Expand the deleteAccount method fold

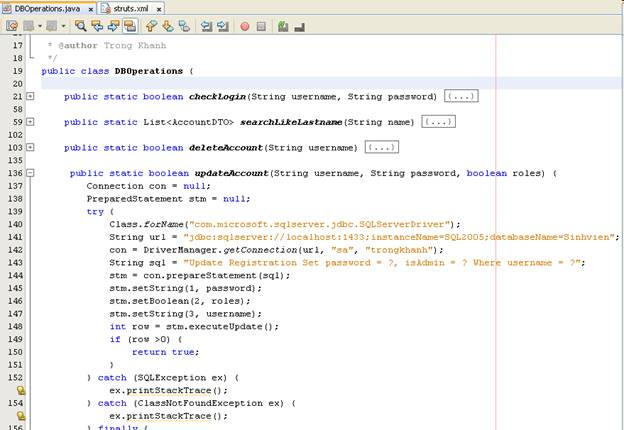pos(30,147)
